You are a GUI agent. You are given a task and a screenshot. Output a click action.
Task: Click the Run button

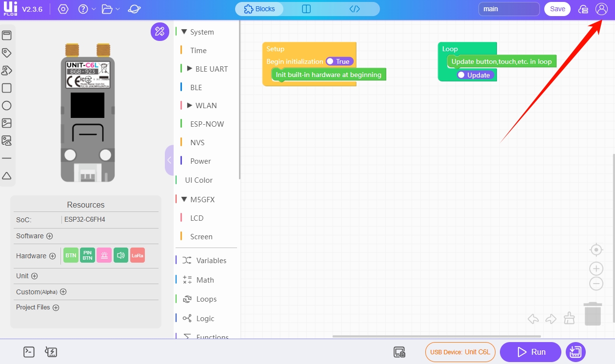click(531, 352)
